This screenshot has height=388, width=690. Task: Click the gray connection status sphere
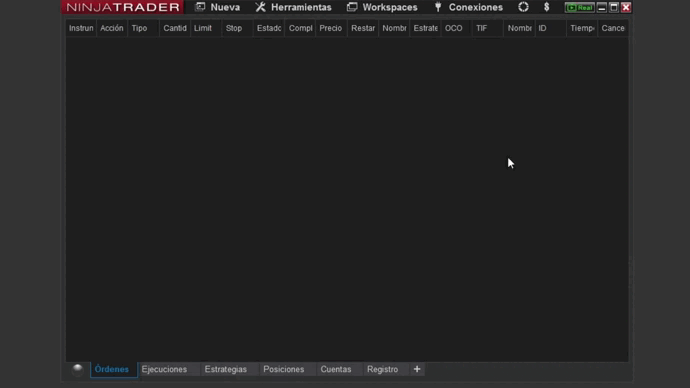pyautogui.click(x=78, y=369)
